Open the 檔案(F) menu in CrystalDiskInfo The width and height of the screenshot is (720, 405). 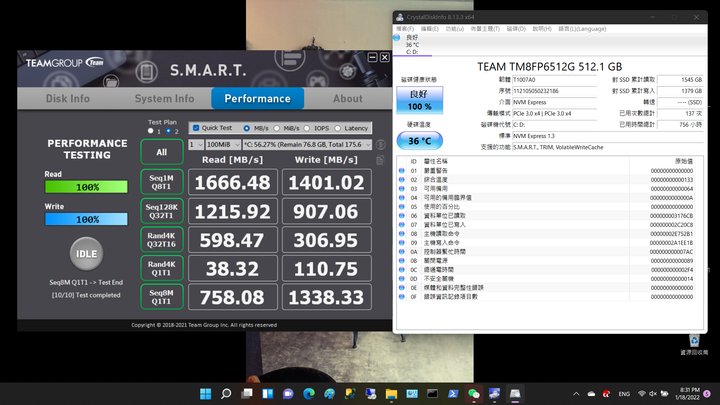tap(405, 28)
